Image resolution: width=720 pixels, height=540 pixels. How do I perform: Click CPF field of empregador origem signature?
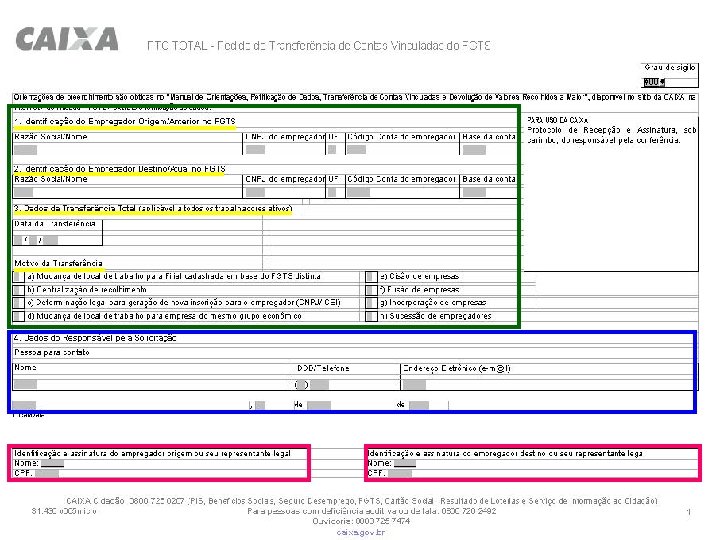(47, 473)
